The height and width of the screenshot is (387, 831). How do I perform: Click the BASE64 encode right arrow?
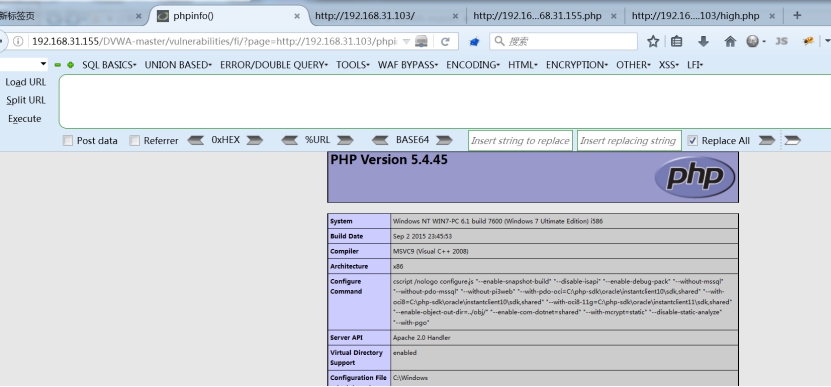pos(444,140)
